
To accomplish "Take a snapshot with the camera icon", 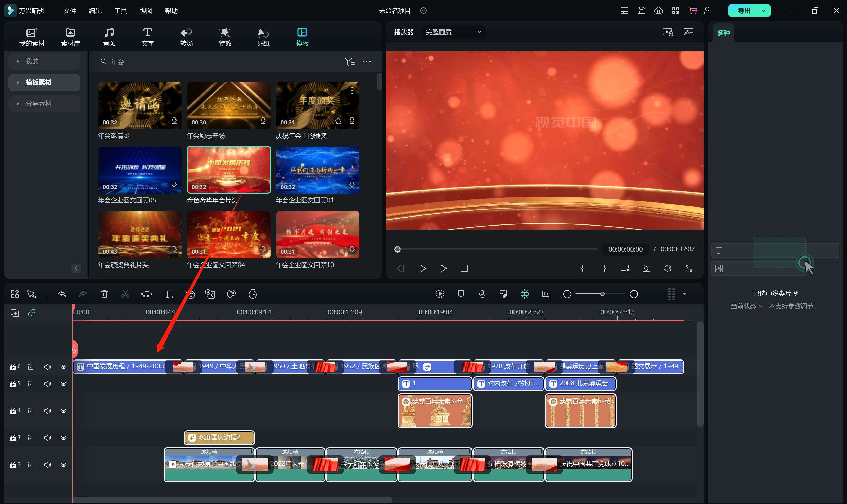I will 646,268.
